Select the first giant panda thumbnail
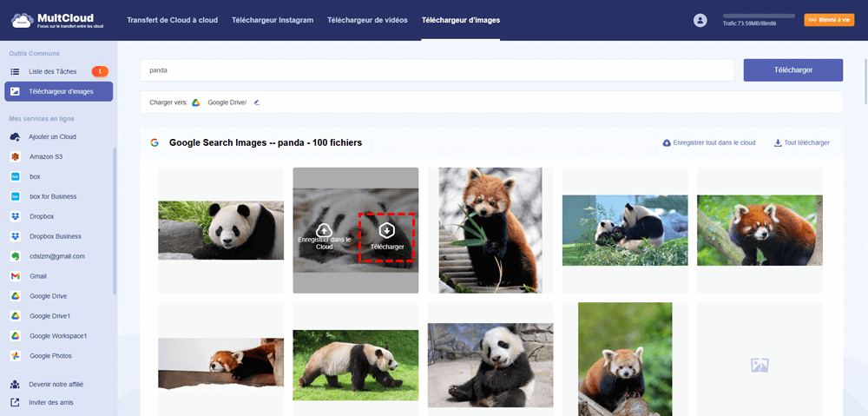 (220, 230)
